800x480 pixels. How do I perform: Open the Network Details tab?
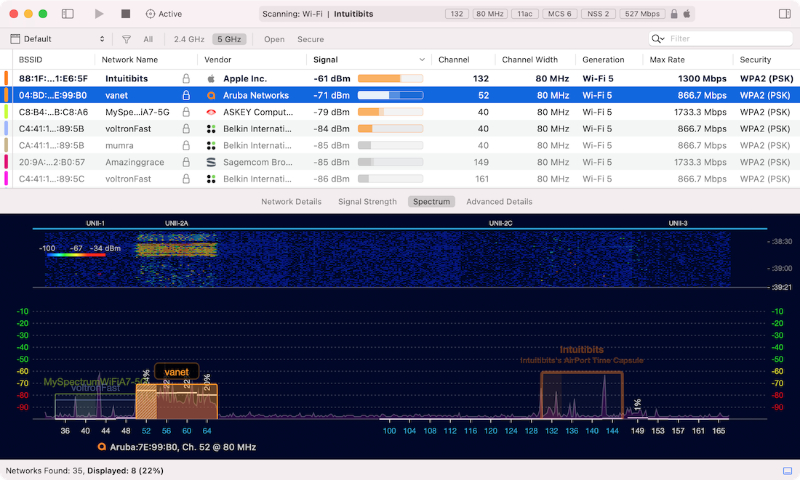pyautogui.click(x=291, y=201)
